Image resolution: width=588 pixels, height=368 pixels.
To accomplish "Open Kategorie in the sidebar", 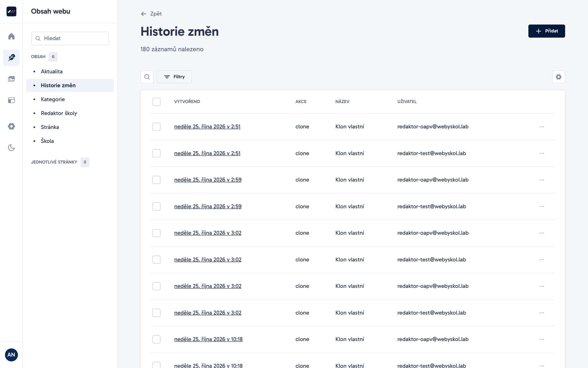I will click(70, 99).
